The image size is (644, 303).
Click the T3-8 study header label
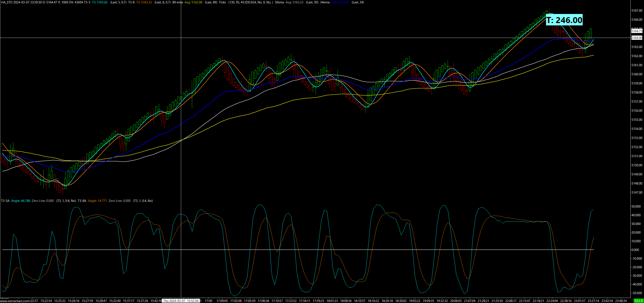coord(131,2)
